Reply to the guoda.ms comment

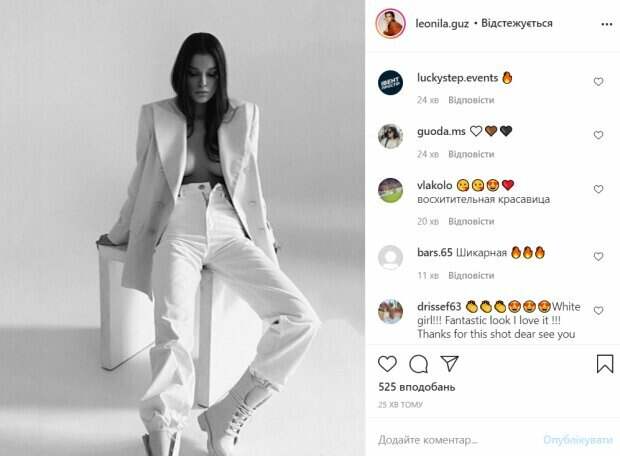point(471,154)
